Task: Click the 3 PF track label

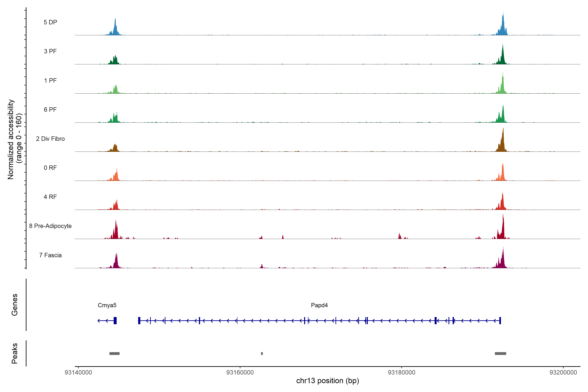Action: [x=50, y=51]
